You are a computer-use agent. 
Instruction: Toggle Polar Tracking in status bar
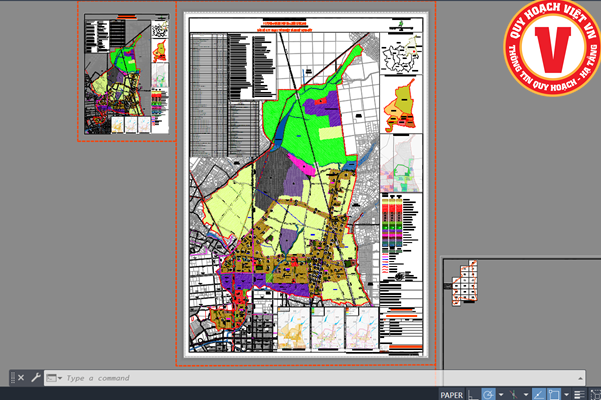coord(489,394)
